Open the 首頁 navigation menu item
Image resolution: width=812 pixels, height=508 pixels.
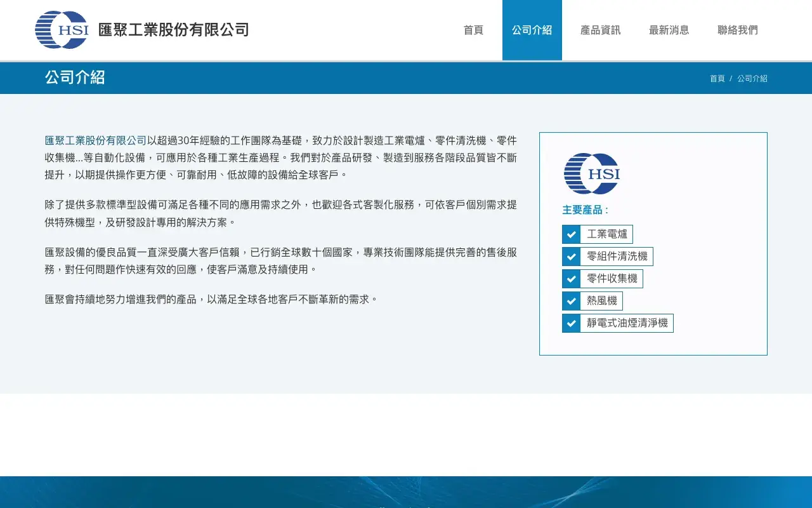(473, 30)
